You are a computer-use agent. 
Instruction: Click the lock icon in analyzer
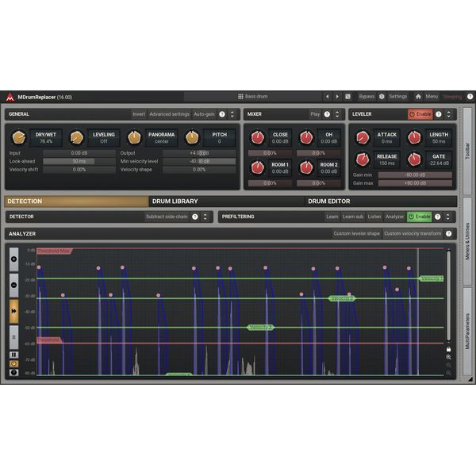[448, 349]
